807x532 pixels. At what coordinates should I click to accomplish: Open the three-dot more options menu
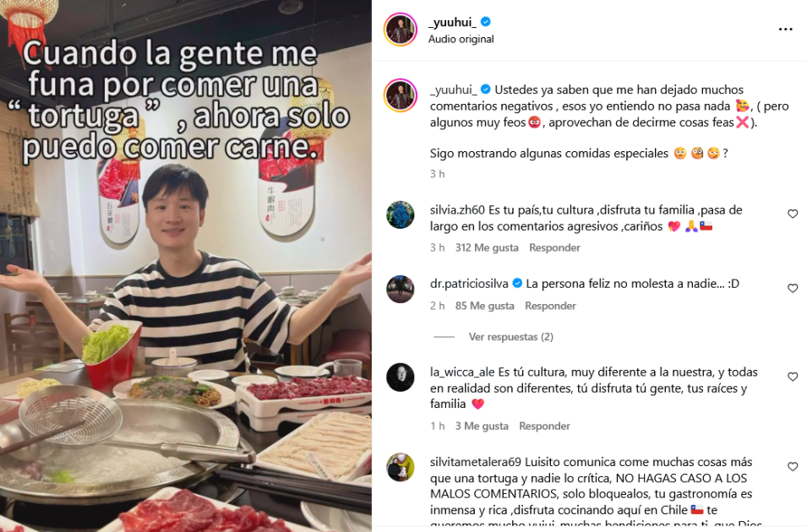pyautogui.click(x=785, y=30)
